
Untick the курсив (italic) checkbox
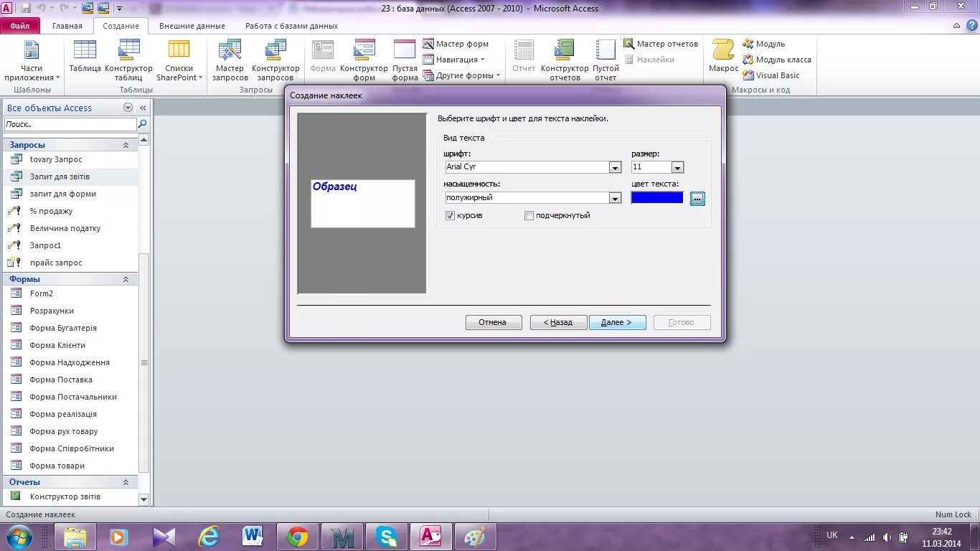451,215
